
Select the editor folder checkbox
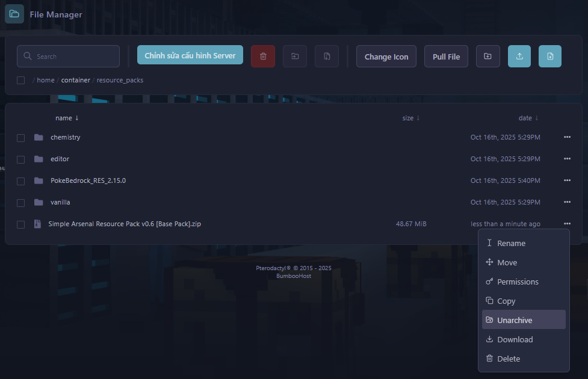20,159
